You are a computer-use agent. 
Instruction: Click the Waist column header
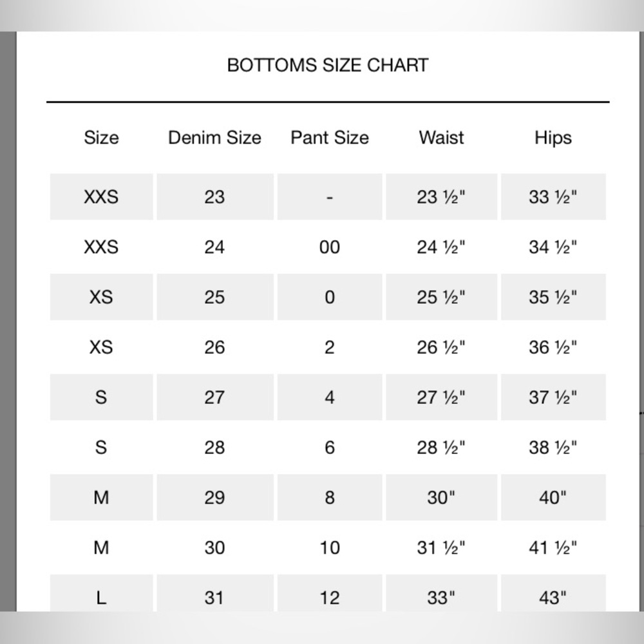pyautogui.click(x=442, y=138)
